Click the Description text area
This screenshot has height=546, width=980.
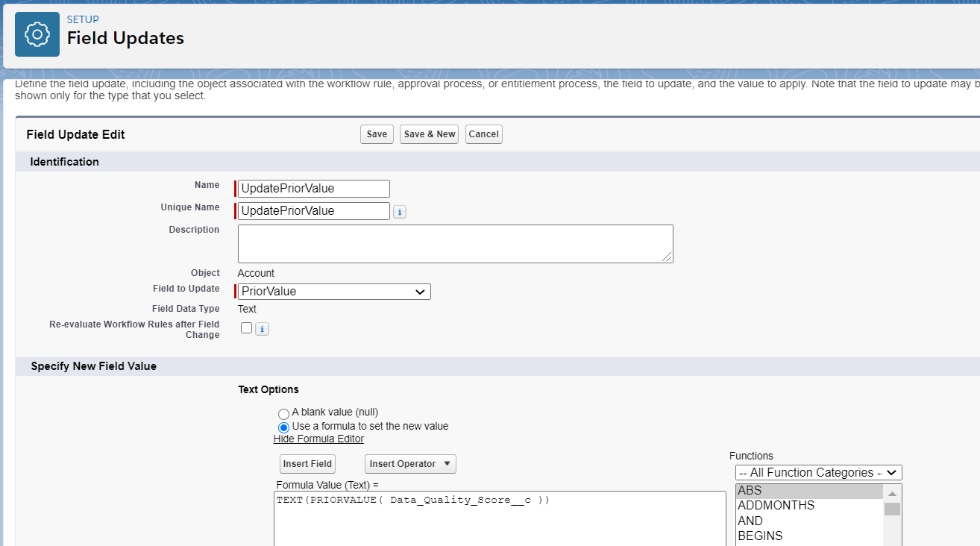coord(455,243)
